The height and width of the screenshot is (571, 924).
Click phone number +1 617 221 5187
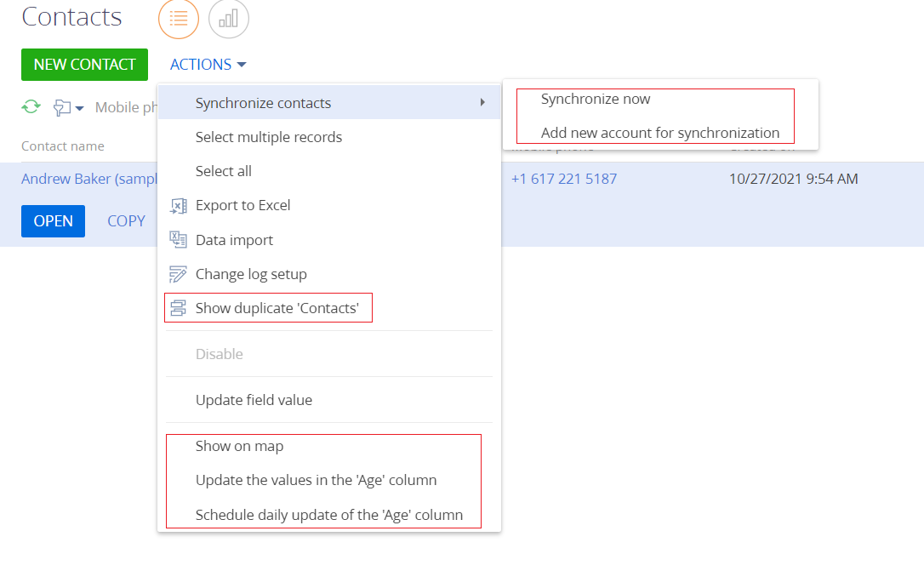[564, 179]
